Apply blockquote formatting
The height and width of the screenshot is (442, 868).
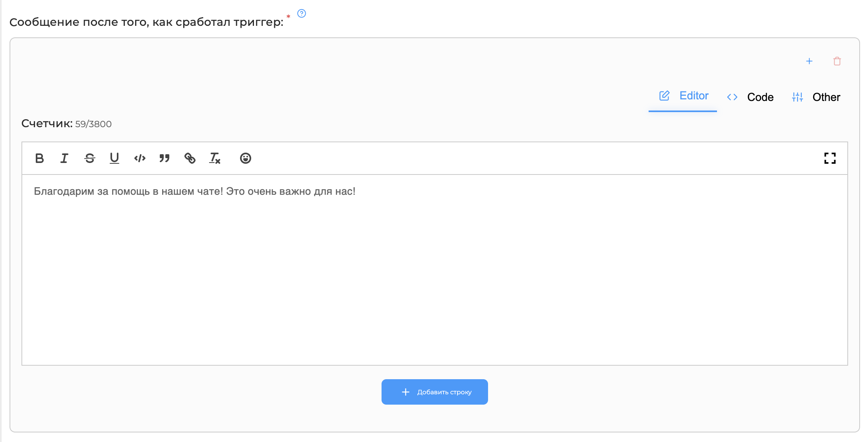point(165,158)
